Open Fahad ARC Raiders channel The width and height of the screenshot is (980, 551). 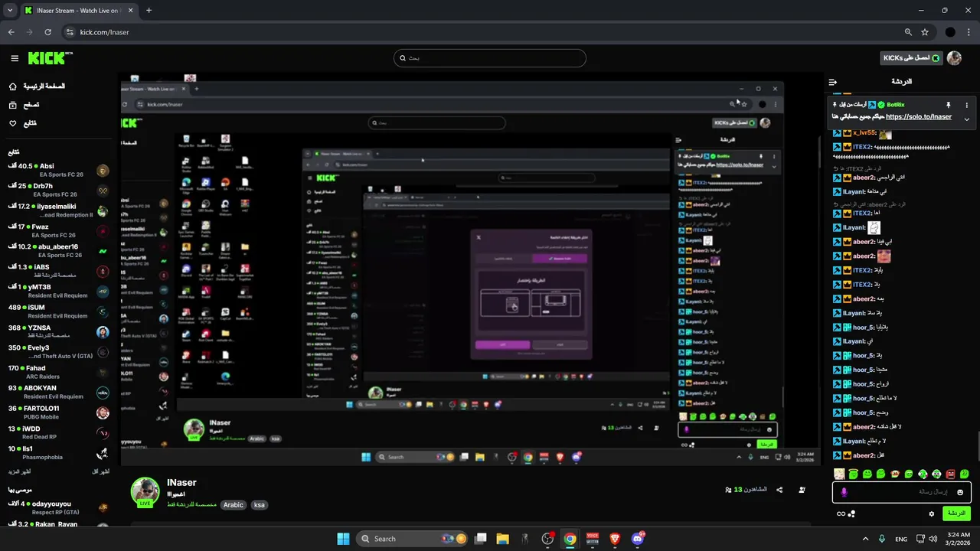coord(58,372)
